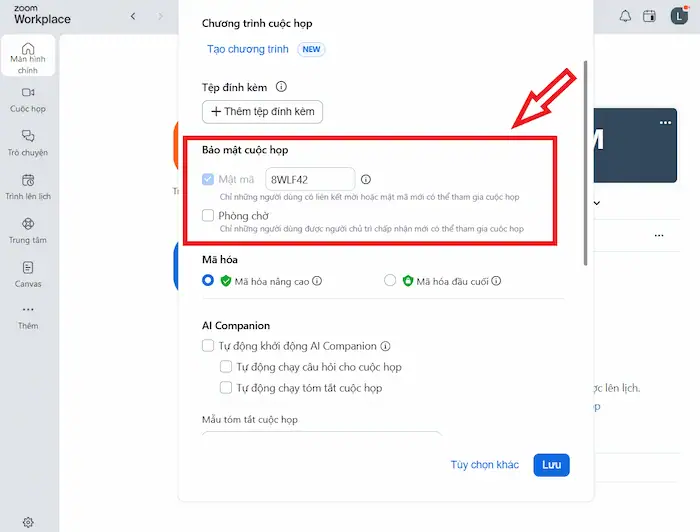Screen dimensions: 700x532
Task: Open the three-dot menu on the dark card
Action: tap(665, 122)
